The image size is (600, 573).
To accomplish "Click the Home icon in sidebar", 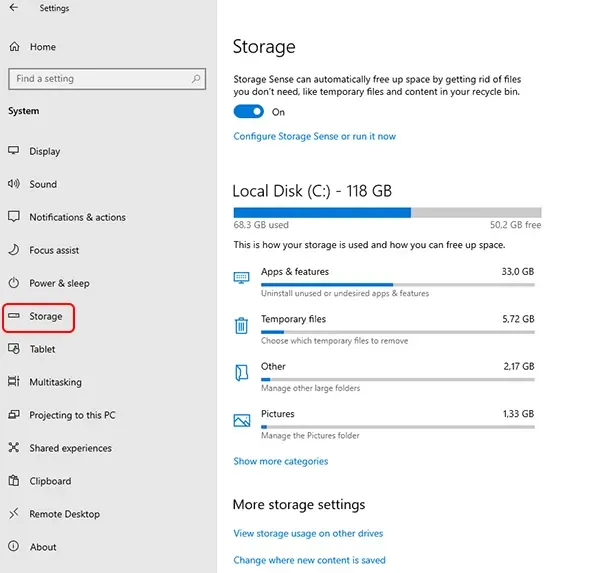I will point(14,47).
